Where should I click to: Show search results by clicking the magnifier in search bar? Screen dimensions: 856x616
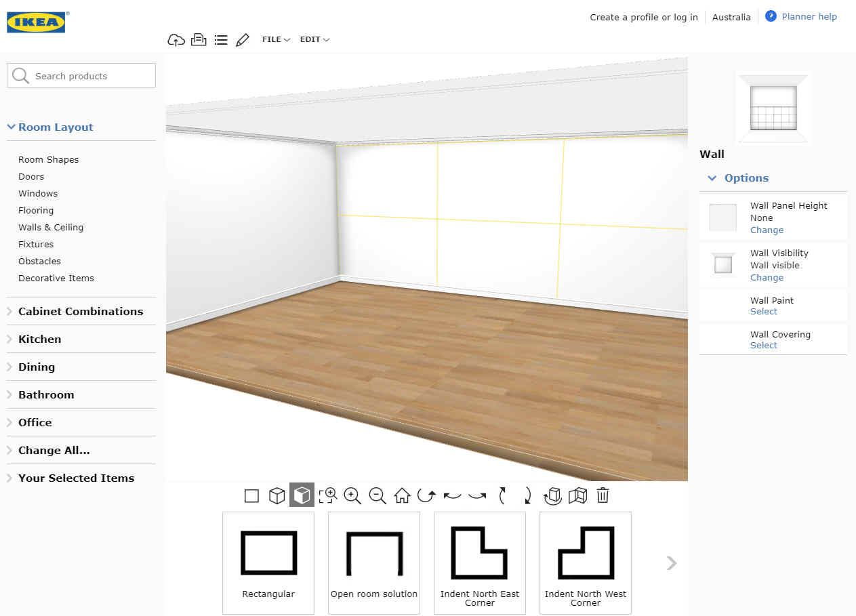point(20,75)
